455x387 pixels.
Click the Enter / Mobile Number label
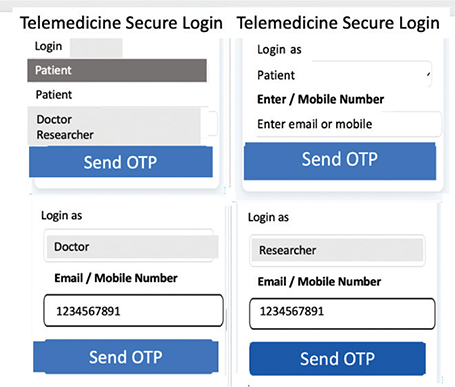[320, 99]
